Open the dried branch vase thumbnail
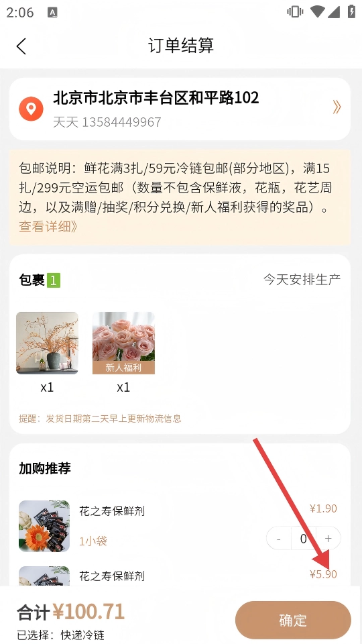This screenshot has height=644, width=362. coord(47,343)
